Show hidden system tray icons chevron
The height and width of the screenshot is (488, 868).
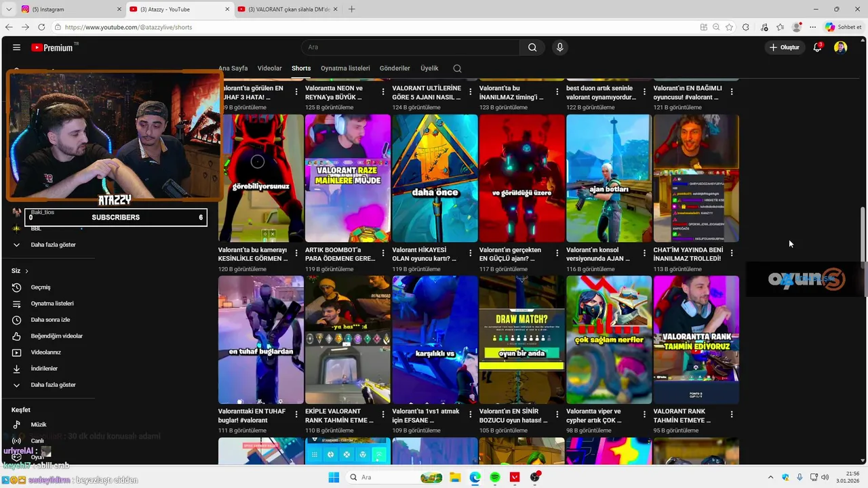[x=770, y=477]
